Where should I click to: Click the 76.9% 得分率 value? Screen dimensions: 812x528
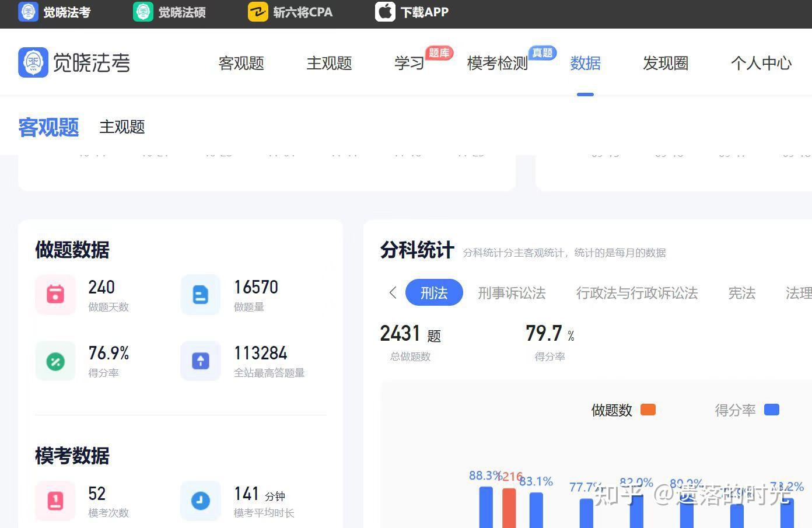[x=108, y=353]
